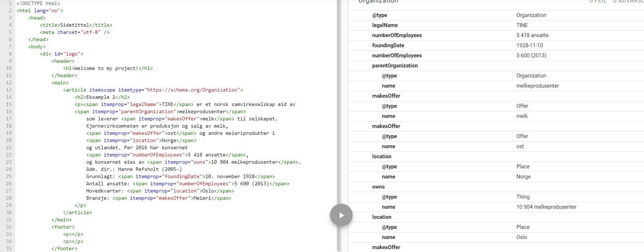Click the parentOrganization property row
The width and height of the screenshot is (644, 252).
[x=496, y=66]
